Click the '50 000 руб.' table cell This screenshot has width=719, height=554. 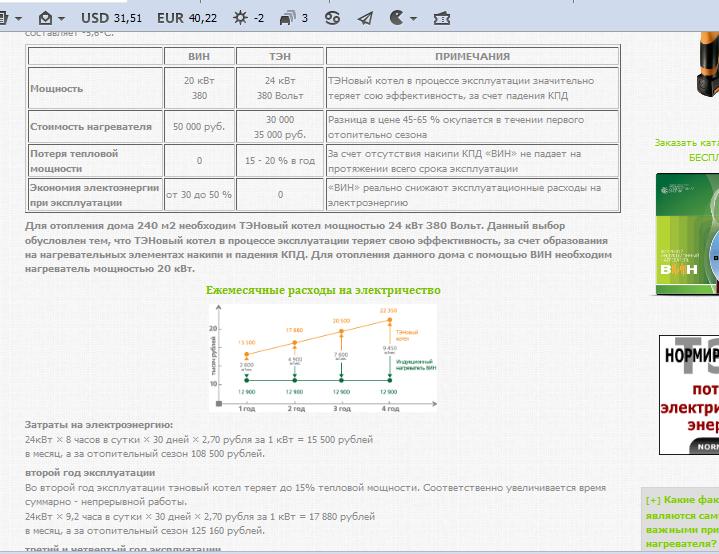point(199,127)
